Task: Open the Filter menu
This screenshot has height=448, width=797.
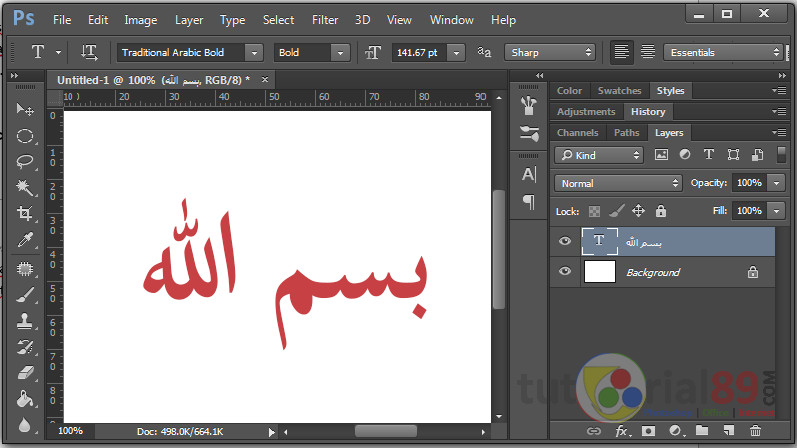Action: [325, 20]
